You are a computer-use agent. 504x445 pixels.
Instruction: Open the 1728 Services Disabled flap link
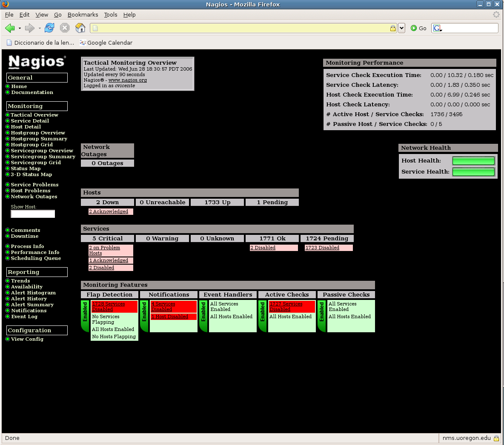(108, 306)
